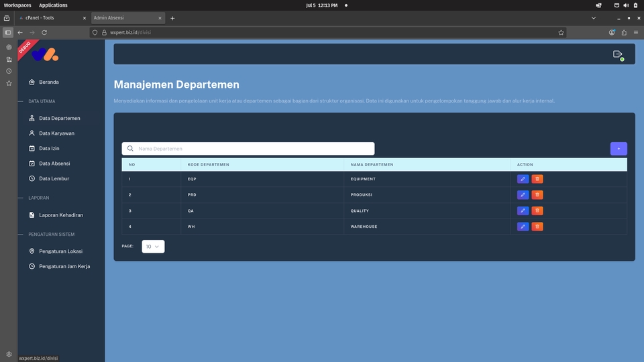The width and height of the screenshot is (644, 362).
Task: Open the clock showing Jul 5 12:13 PM
Action: [321, 5]
